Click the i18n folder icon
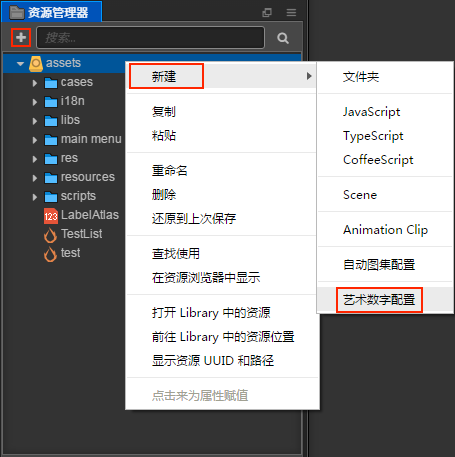455x457 pixels. [51, 102]
